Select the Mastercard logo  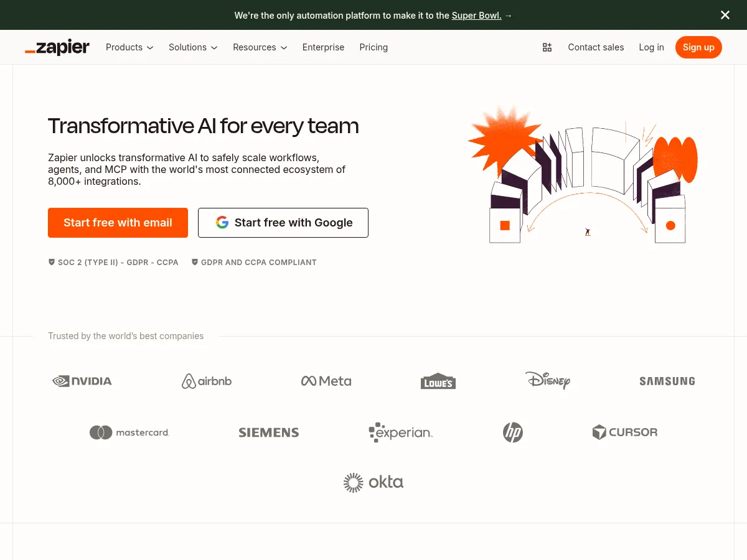[x=129, y=432]
